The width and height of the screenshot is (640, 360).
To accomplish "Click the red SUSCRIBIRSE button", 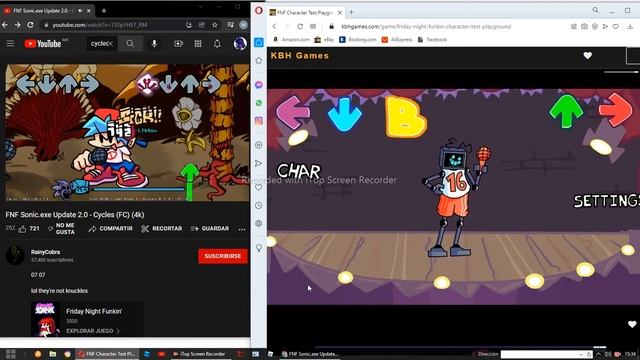I will [223, 256].
